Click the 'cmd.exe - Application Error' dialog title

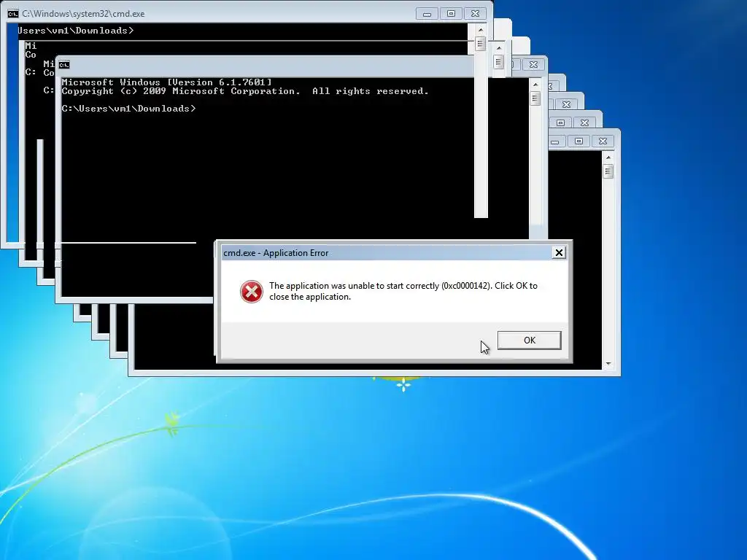(276, 253)
